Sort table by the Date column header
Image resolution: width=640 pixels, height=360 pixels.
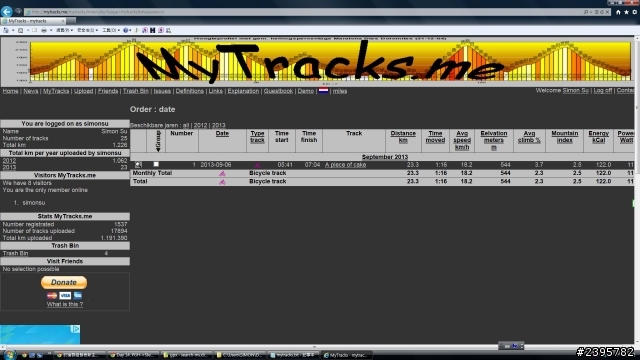[x=222, y=133]
